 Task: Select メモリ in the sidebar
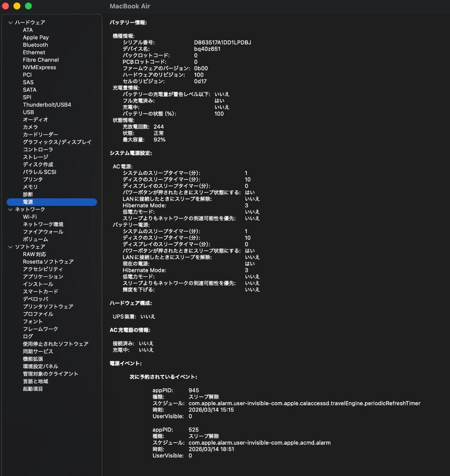click(x=30, y=187)
